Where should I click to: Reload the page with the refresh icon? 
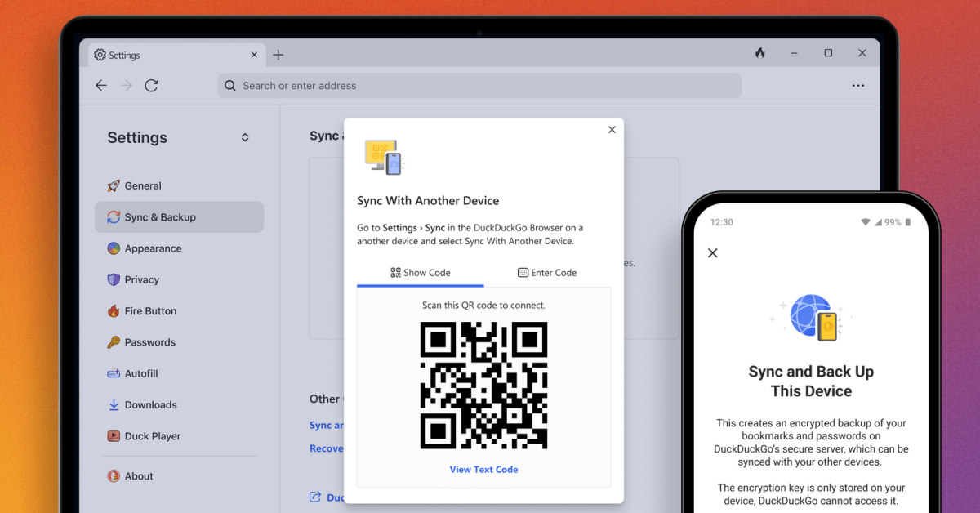(x=151, y=86)
